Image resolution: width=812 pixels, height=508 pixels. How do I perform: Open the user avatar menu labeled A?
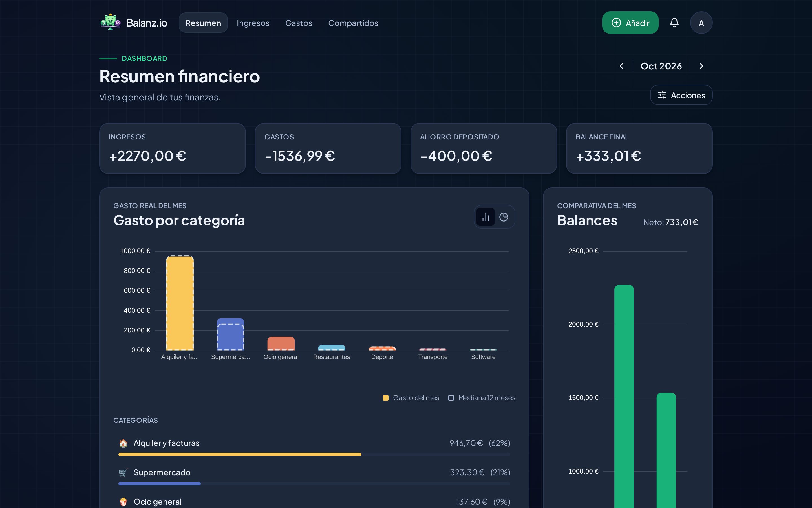pyautogui.click(x=701, y=23)
